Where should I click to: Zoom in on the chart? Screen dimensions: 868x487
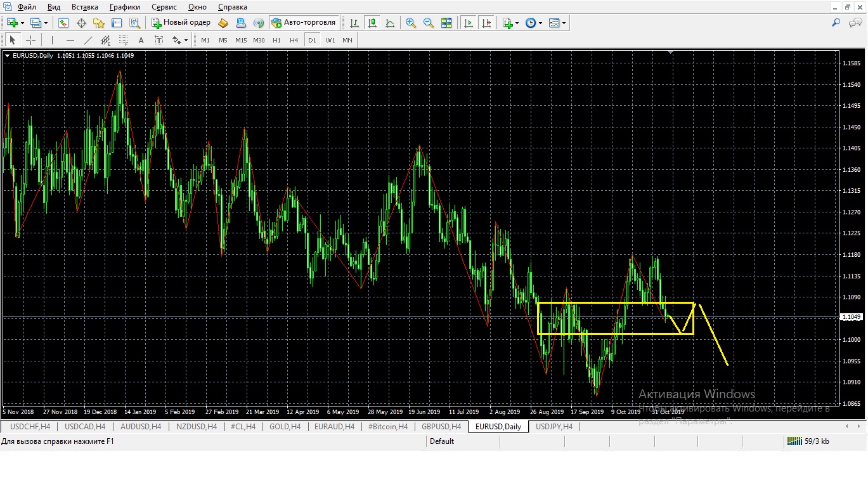411,23
